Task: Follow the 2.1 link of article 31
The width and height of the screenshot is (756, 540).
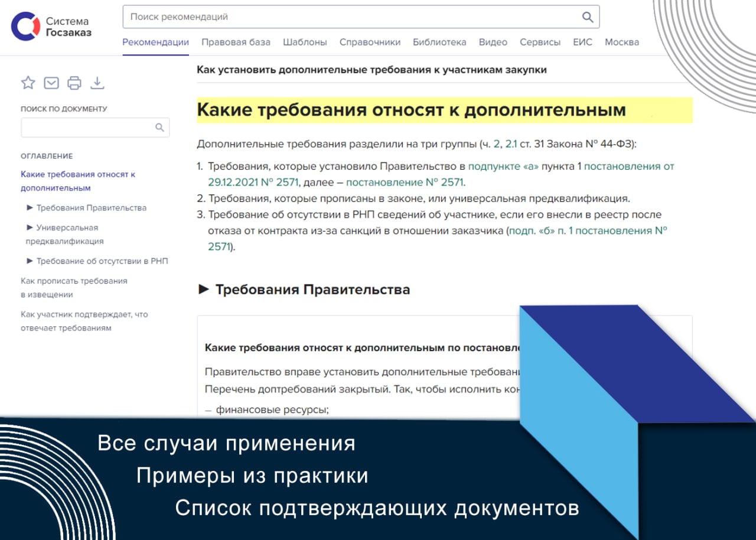Action: pos(511,144)
